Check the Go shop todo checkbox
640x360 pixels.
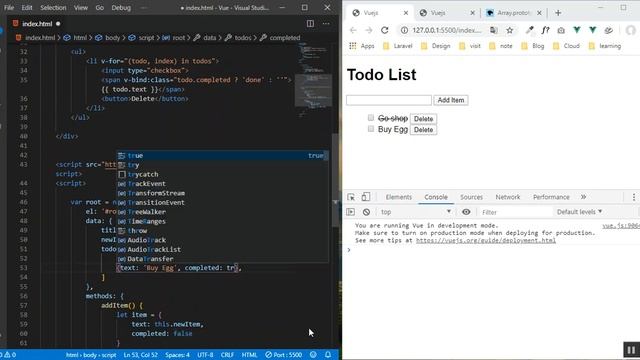pyautogui.click(x=371, y=118)
